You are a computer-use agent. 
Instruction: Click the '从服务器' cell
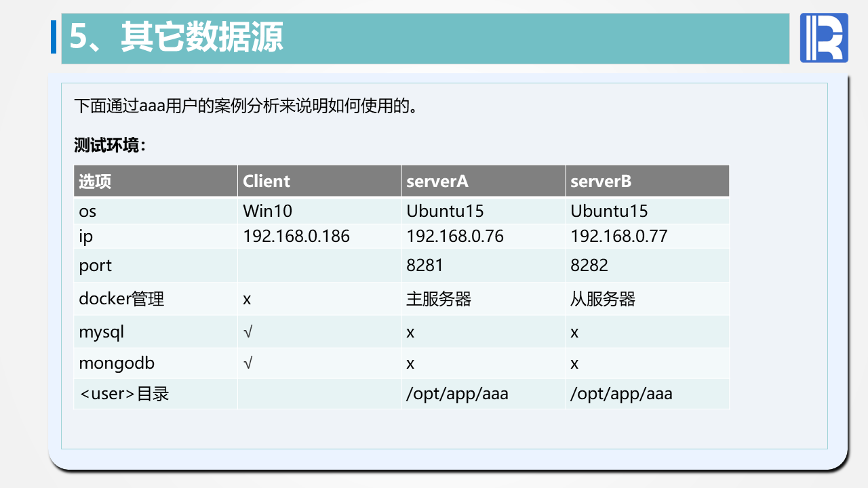pyautogui.click(x=603, y=299)
